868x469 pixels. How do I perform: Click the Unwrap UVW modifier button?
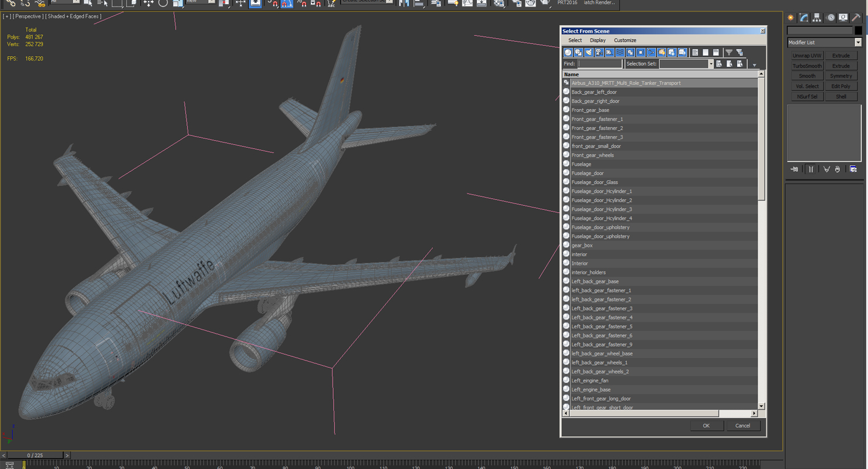point(807,56)
